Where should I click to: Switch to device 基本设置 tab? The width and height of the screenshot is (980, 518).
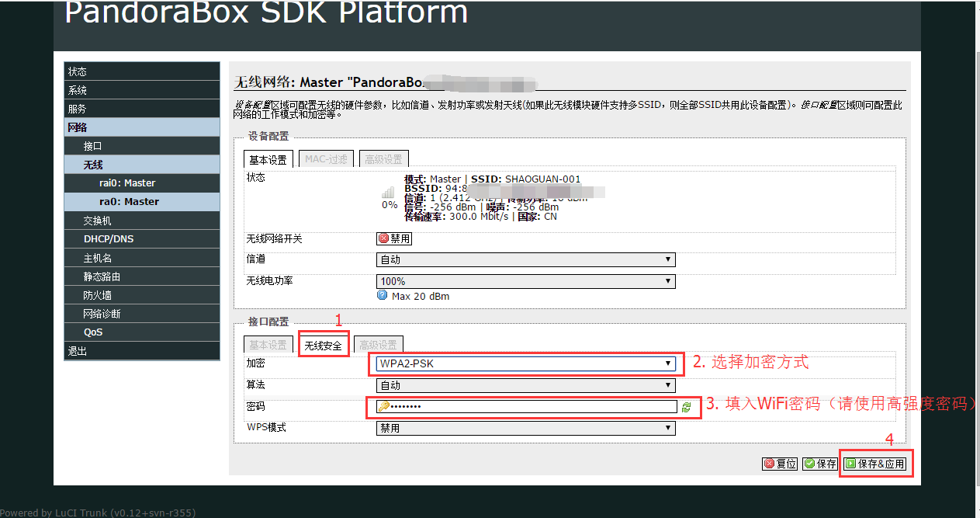268,159
